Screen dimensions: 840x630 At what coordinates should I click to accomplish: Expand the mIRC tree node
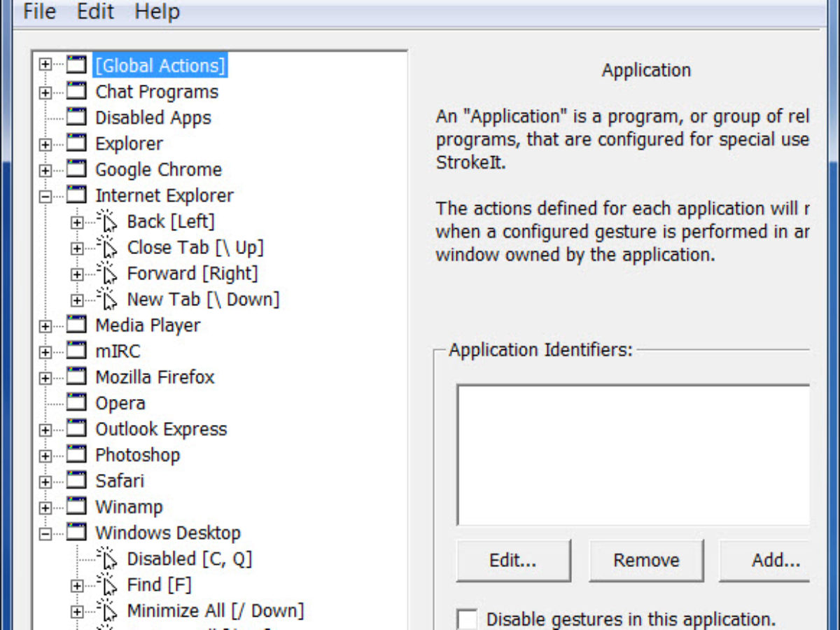[x=45, y=351]
